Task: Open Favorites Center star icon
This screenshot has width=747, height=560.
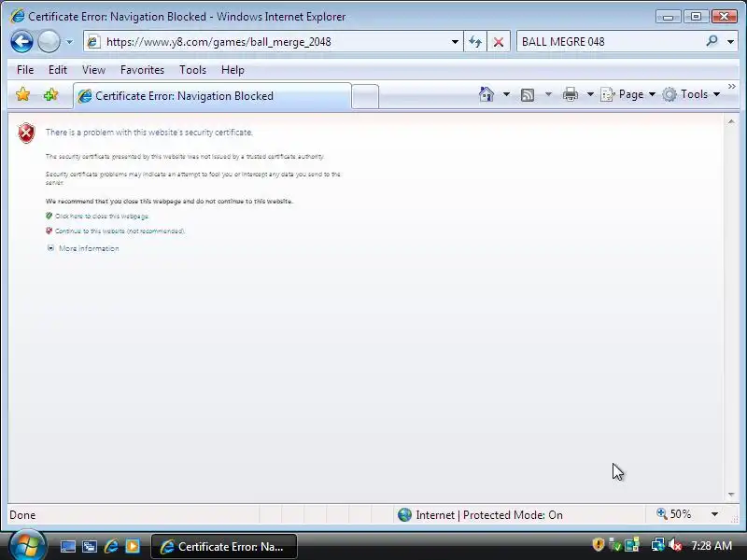Action: coord(22,94)
